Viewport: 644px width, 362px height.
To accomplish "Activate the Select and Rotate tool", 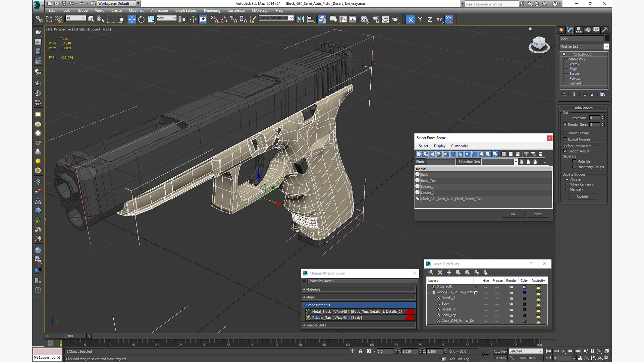I will pos(141,19).
